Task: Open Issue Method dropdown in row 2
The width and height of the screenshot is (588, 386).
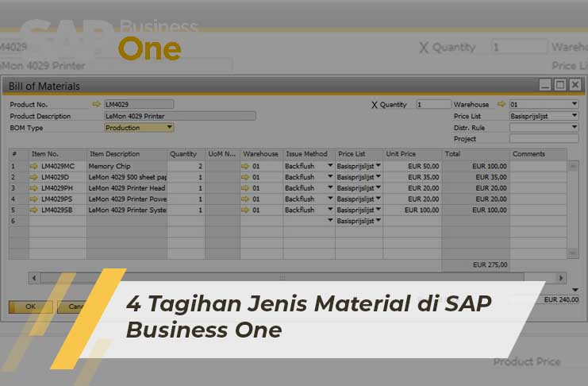Action: point(330,176)
